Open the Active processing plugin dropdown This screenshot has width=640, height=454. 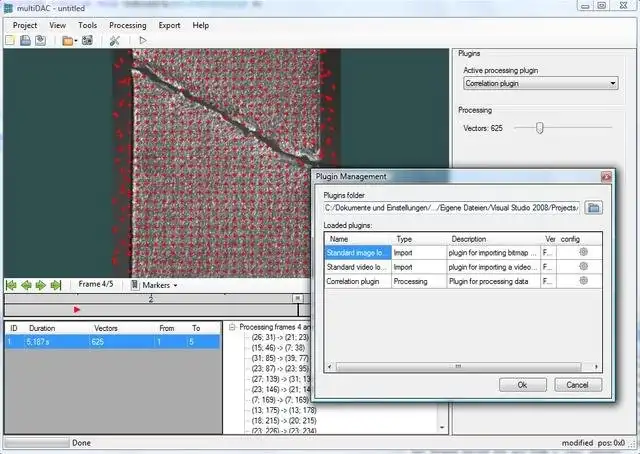pos(541,83)
